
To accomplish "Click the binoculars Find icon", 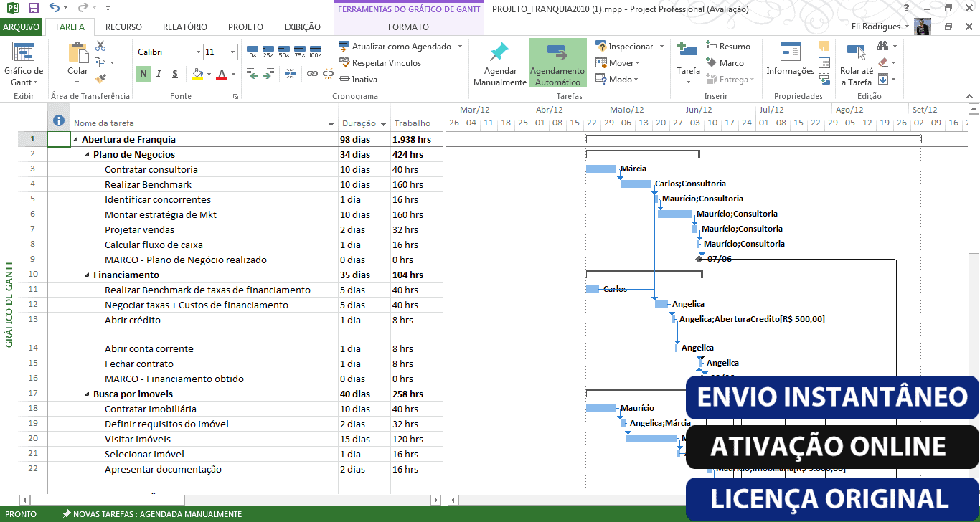I will pos(883,46).
